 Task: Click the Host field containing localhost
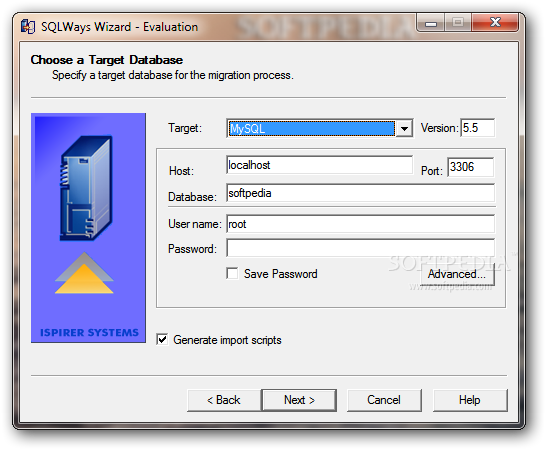pos(319,165)
